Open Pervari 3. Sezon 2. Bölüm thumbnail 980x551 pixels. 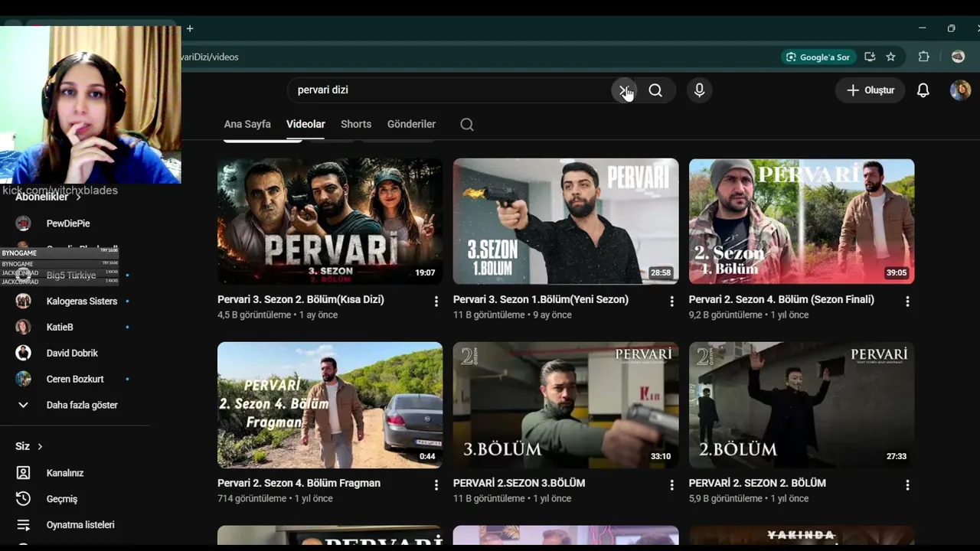click(330, 221)
